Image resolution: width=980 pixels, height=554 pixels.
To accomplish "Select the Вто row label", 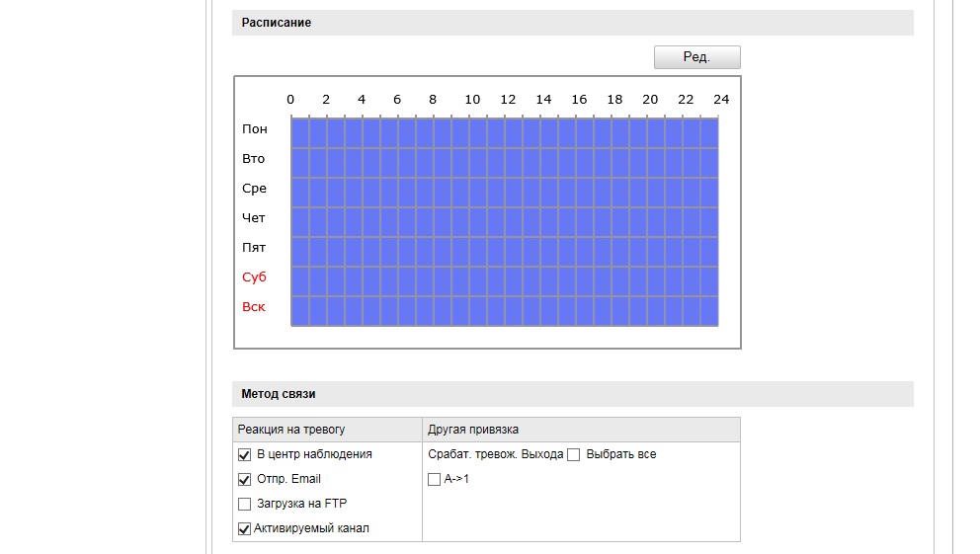I will [x=253, y=159].
